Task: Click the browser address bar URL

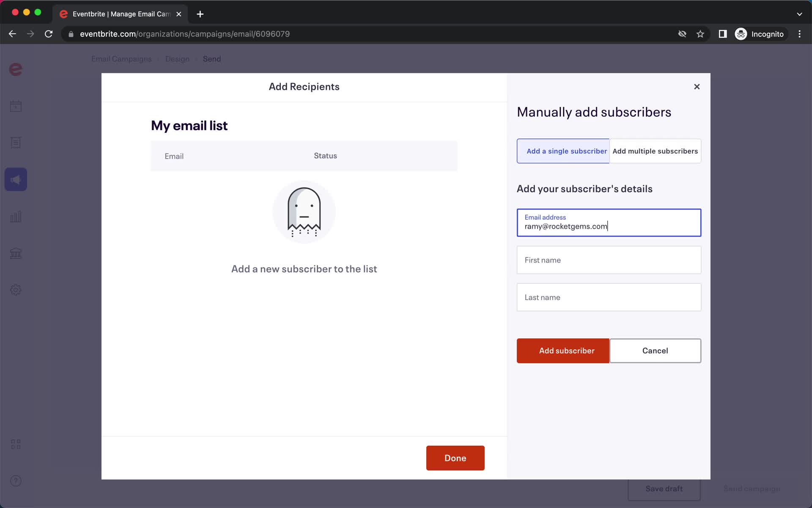Action: (x=185, y=34)
